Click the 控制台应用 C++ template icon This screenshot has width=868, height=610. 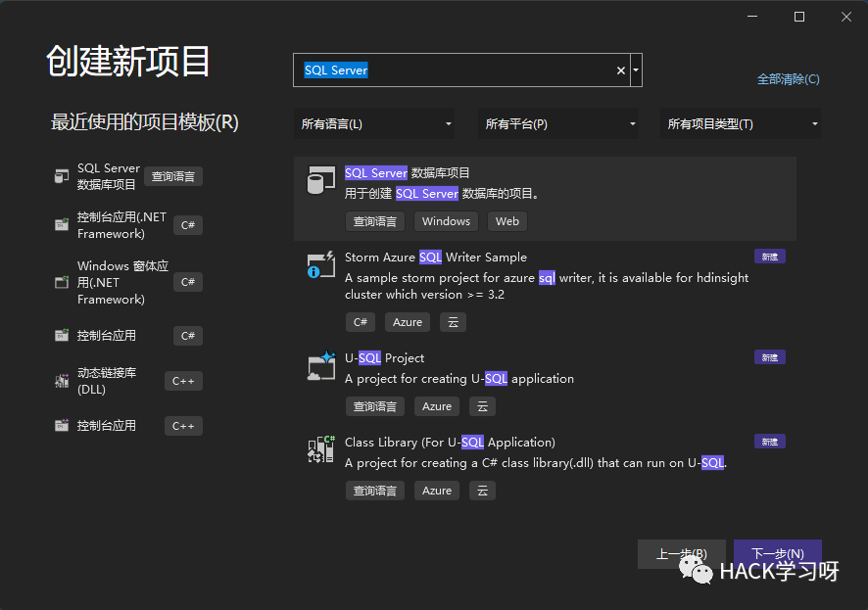tap(62, 425)
